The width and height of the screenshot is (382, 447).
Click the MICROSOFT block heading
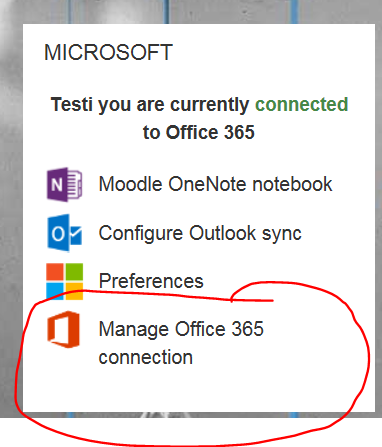(x=108, y=52)
